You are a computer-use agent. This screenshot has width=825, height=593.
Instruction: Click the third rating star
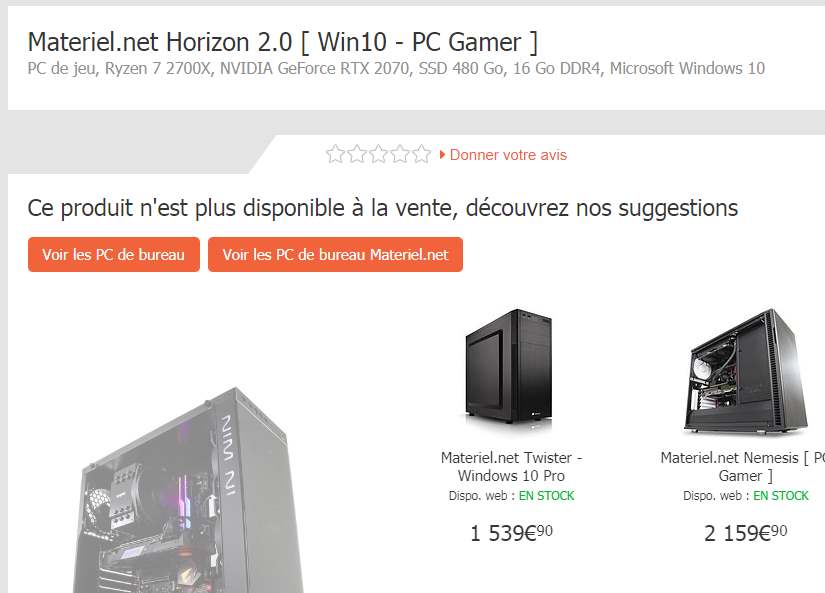coord(378,154)
